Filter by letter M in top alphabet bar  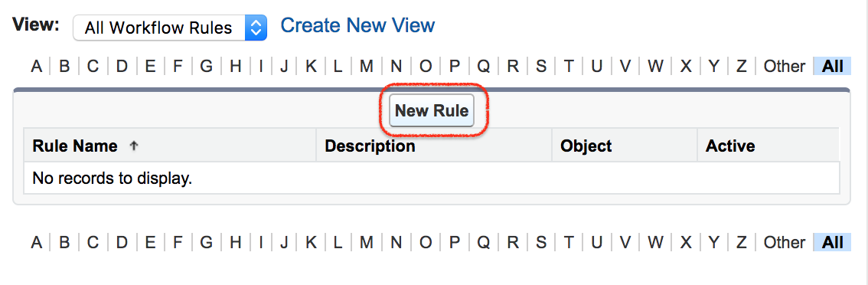(x=366, y=67)
